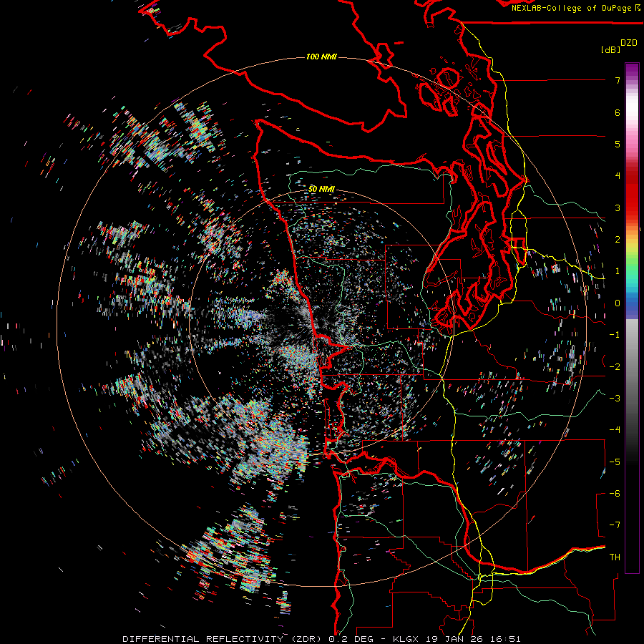Click the blue band of the colour bar near 0 dB
644x644 pixels.
pyautogui.click(x=632, y=306)
